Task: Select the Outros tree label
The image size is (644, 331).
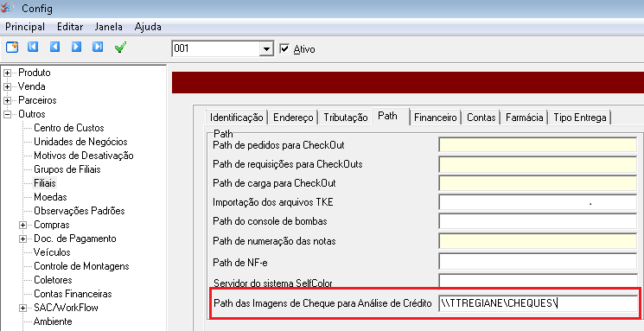Action: pyautogui.click(x=32, y=114)
